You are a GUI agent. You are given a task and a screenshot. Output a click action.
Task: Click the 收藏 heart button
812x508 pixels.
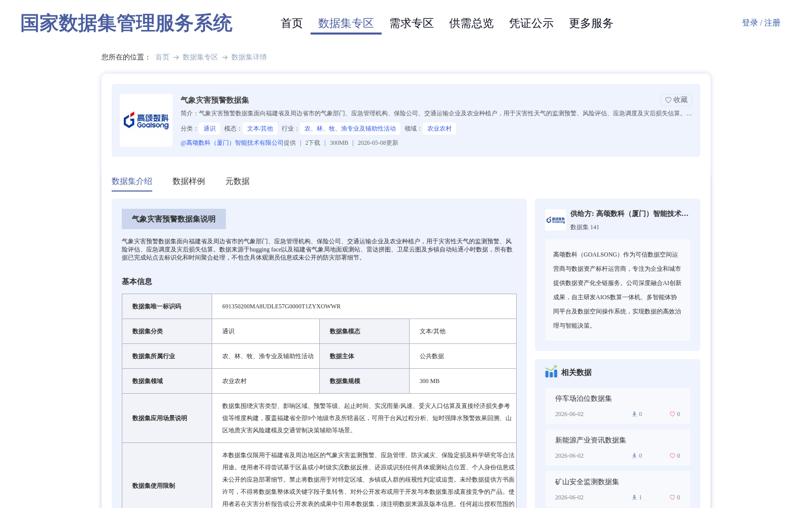tap(676, 100)
